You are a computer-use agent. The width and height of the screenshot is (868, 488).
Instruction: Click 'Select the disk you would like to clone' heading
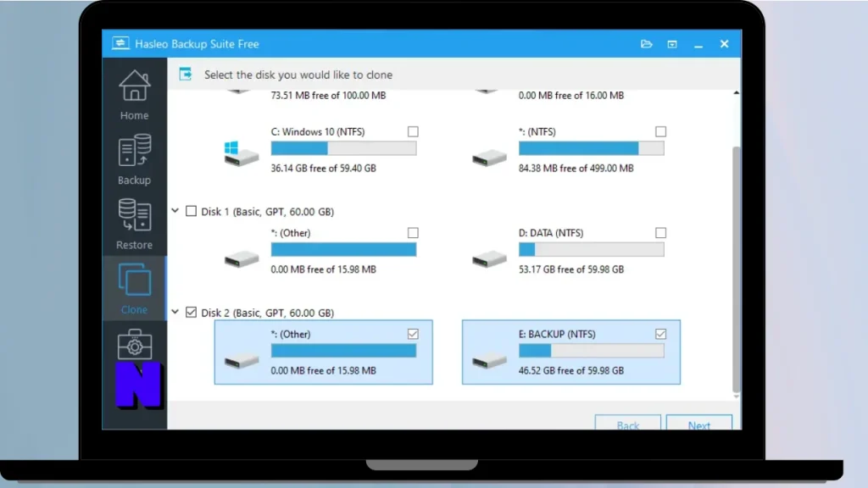(x=298, y=75)
